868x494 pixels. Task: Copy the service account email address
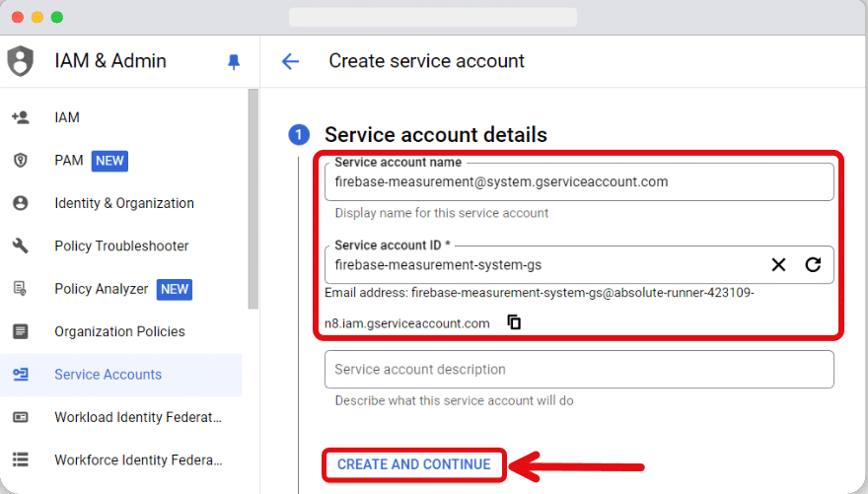[x=514, y=322]
